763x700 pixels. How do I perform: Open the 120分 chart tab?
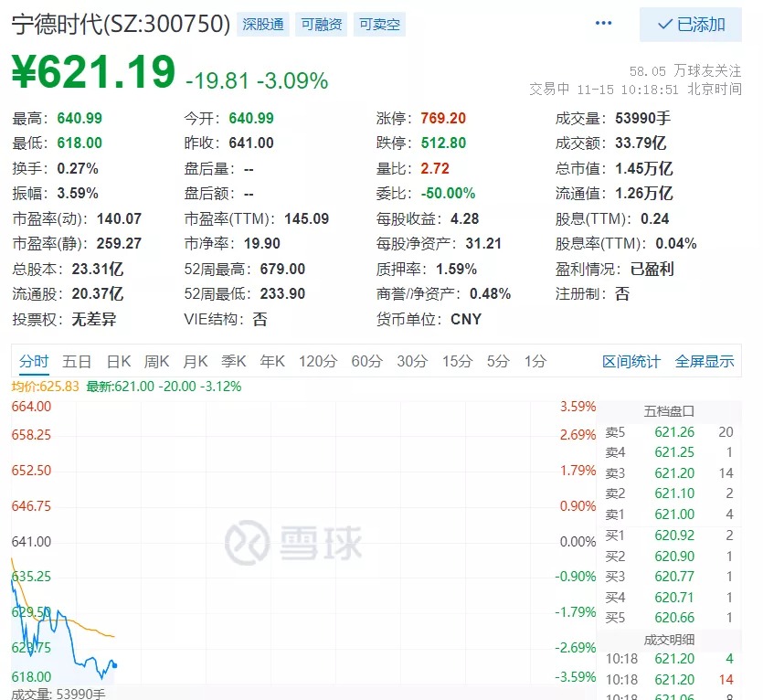(x=318, y=362)
